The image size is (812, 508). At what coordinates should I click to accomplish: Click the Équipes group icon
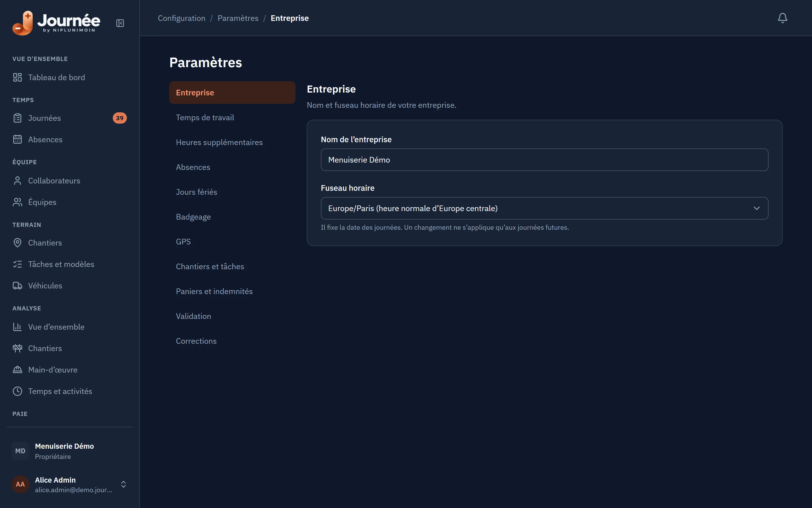pos(17,202)
